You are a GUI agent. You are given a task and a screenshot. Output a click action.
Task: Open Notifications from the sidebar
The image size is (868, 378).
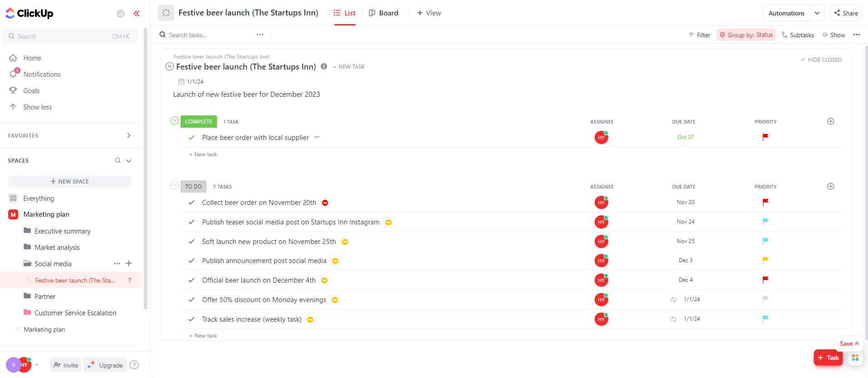[x=42, y=75]
